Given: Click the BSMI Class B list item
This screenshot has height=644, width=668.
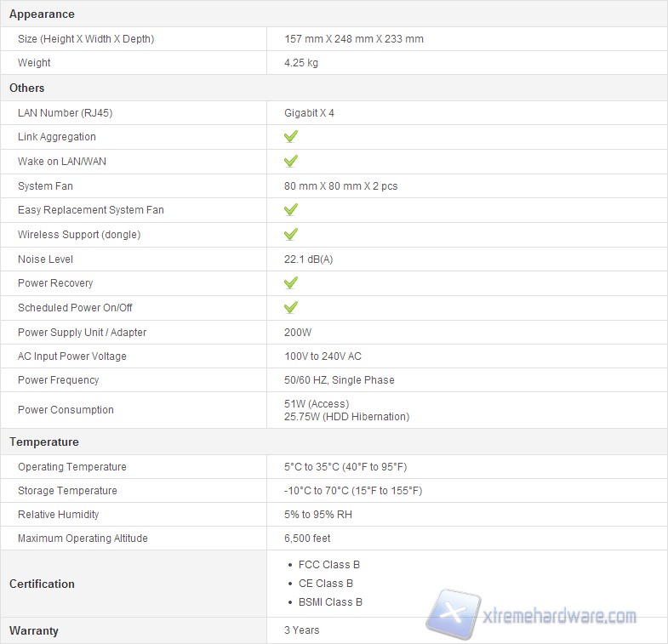Looking at the screenshot, I should point(330,602).
